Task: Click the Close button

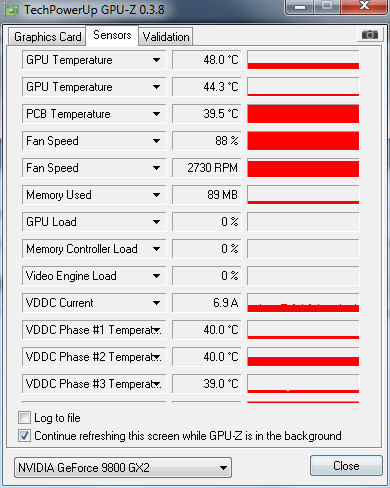Action: click(346, 466)
